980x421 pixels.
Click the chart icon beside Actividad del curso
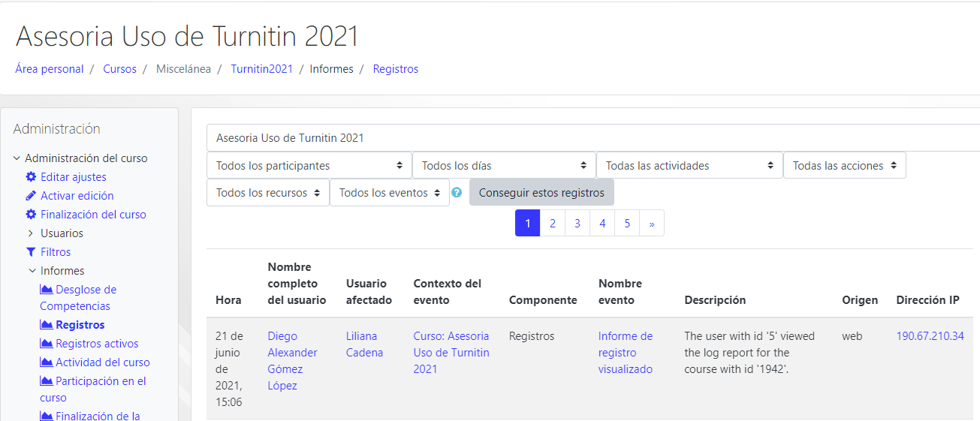pyautogui.click(x=47, y=362)
